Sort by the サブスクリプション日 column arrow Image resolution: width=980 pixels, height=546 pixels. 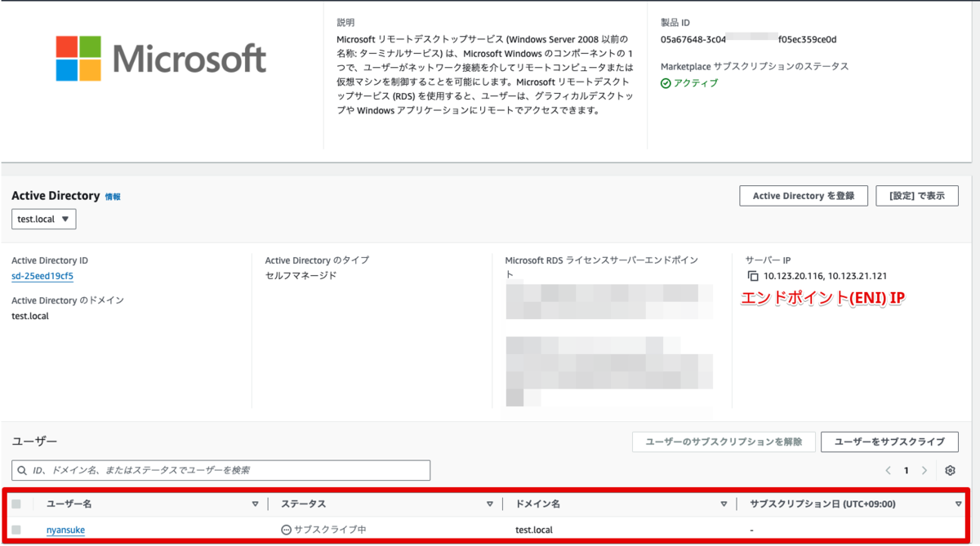coord(959,504)
